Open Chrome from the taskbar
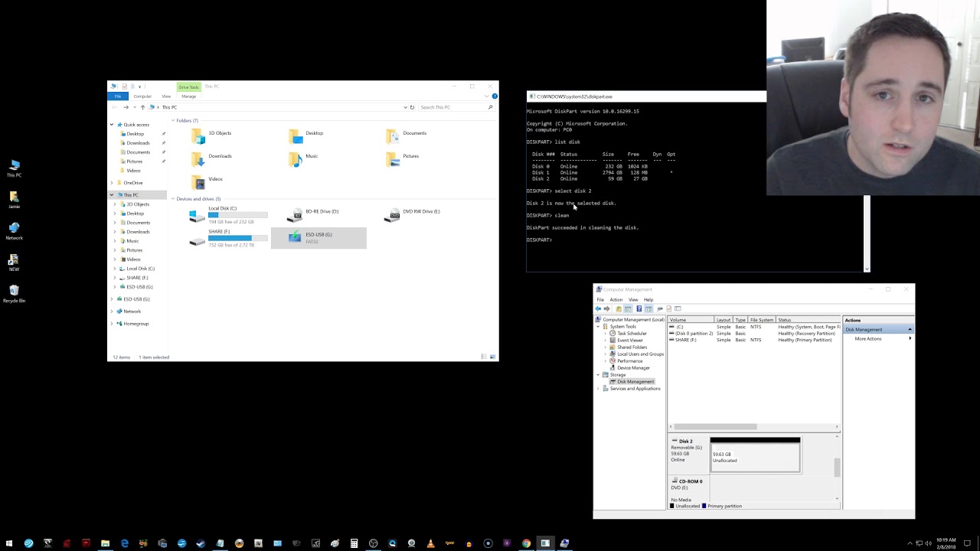The height and width of the screenshot is (551, 980). 526,543
